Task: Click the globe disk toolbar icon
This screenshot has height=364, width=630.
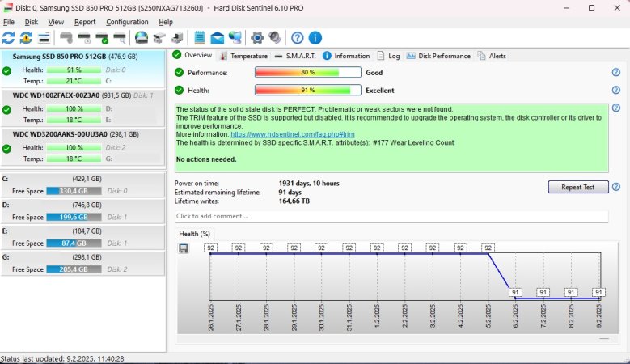Action: 142,38
